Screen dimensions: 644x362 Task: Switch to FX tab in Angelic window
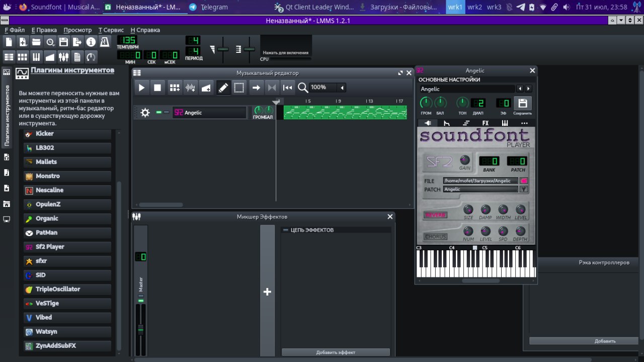coord(486,123)
